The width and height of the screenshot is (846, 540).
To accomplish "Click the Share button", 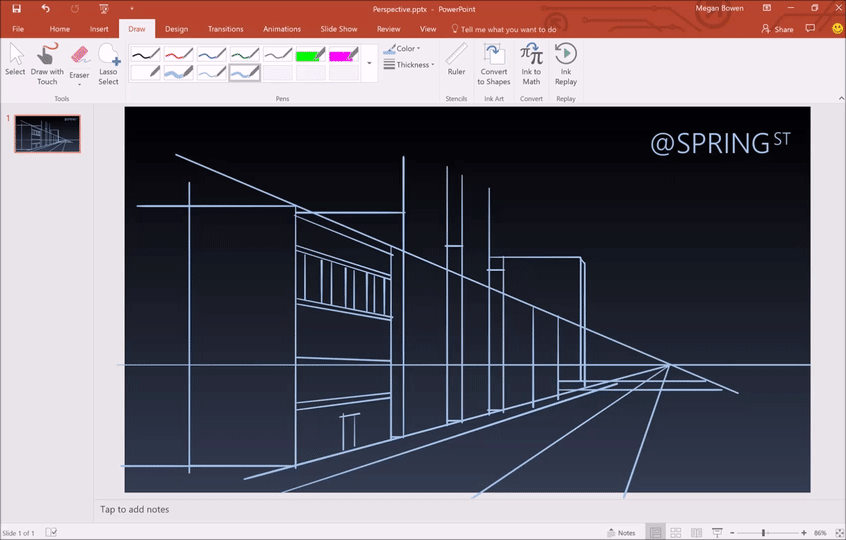I will (x=777, y=29).
